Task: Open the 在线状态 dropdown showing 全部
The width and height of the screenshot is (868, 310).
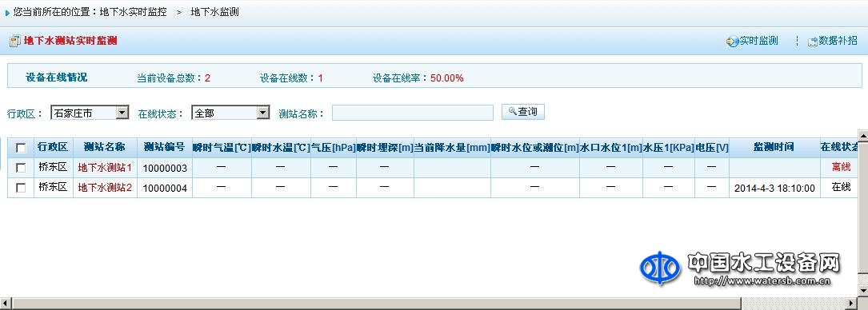Action: (230, 113)
